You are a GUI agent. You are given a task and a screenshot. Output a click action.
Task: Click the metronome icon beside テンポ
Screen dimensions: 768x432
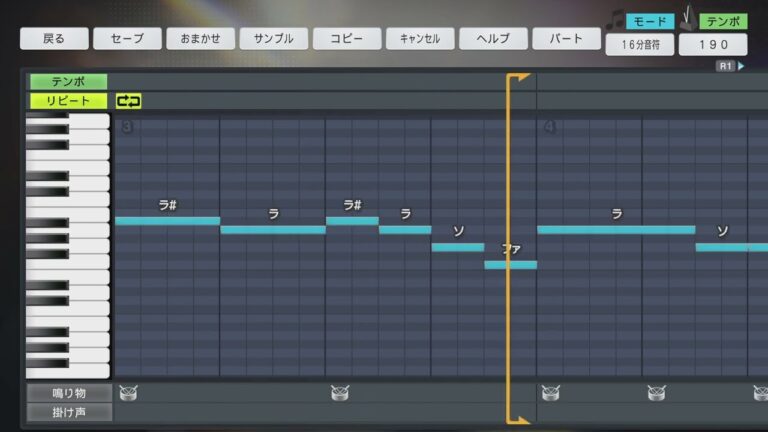point(688,19)
